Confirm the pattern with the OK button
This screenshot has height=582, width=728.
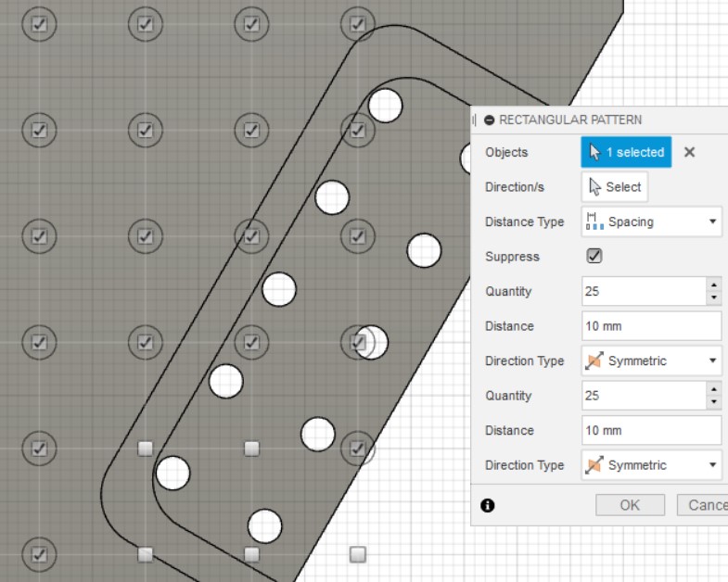[630, 505]
